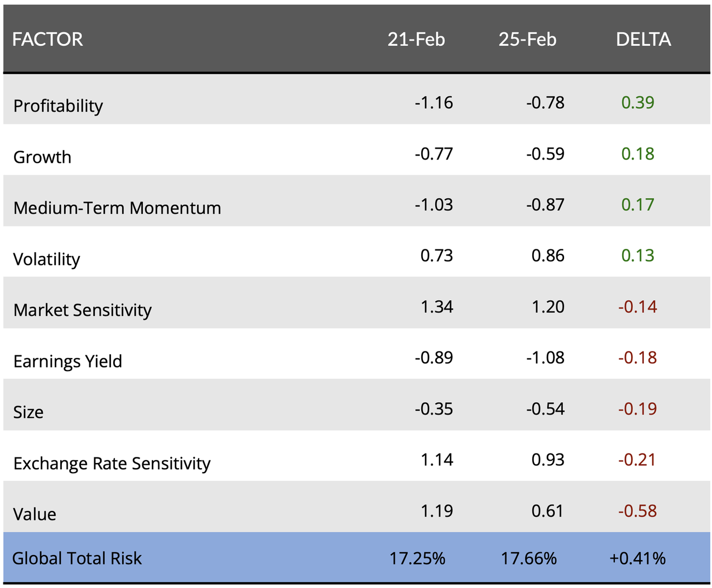Viewport: 712px width, 588px height.
Task: Select the 17.66% total risk cell
Action: tap(528, 558)
